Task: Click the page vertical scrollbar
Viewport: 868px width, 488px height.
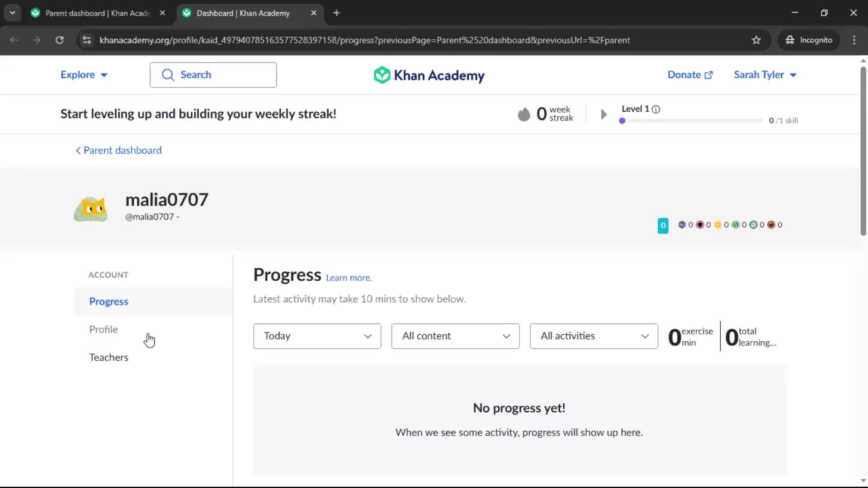Action: point(863,151)
